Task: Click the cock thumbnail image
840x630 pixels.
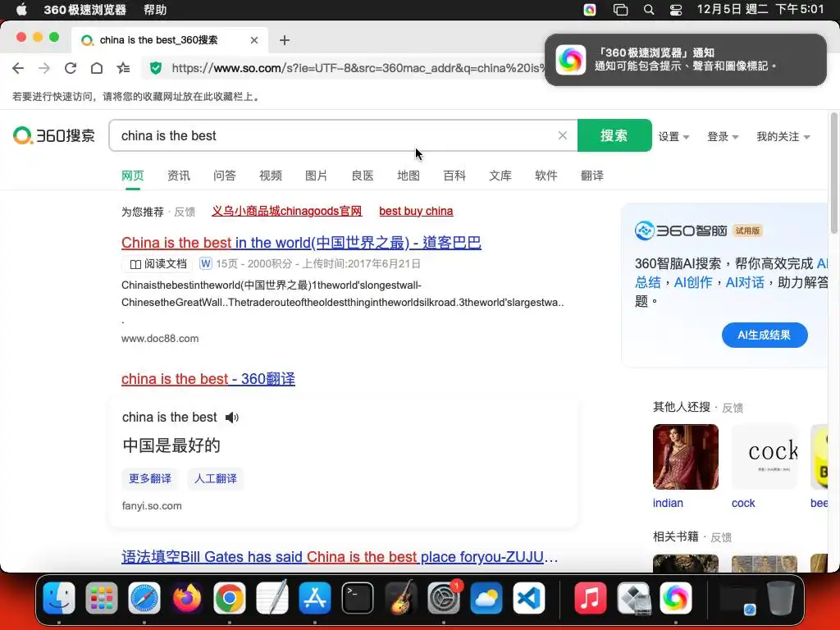Action: [765, 457]
